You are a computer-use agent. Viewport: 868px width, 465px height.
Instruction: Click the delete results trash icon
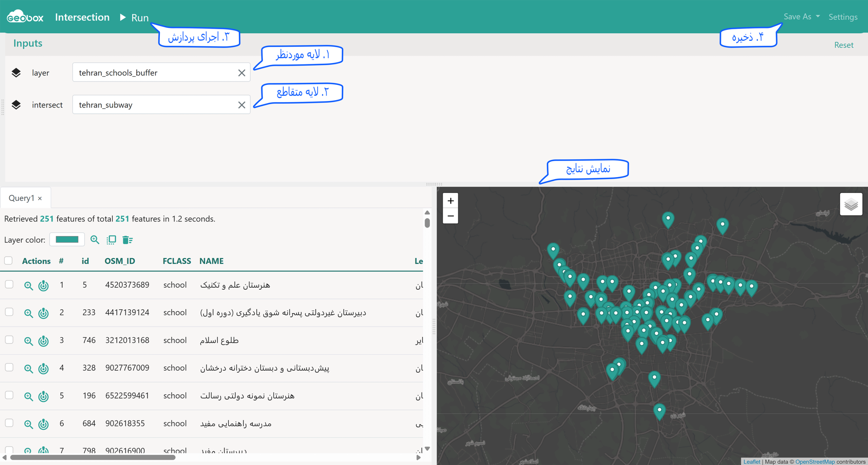[x=127, y=240]
